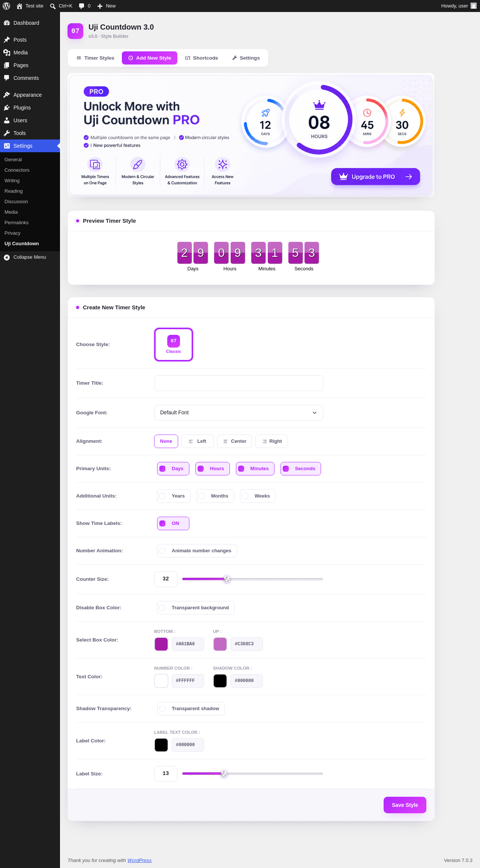Open the Ctrl+K search icon

point(53,6)
